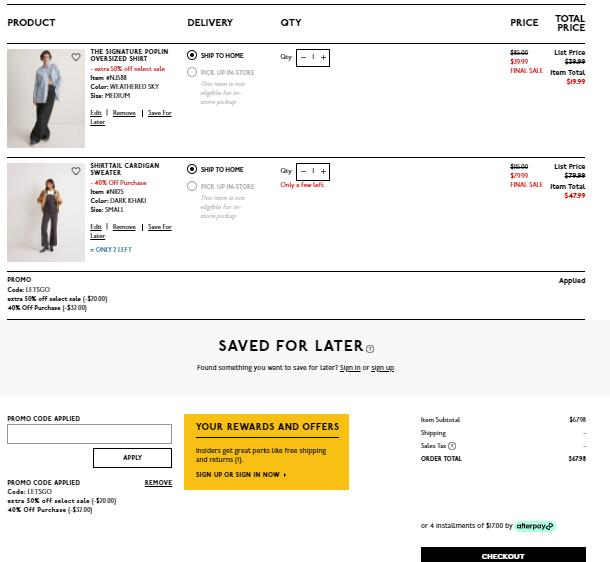Open the Sales Tax info icon
The image size is (610, 562).
452,446
